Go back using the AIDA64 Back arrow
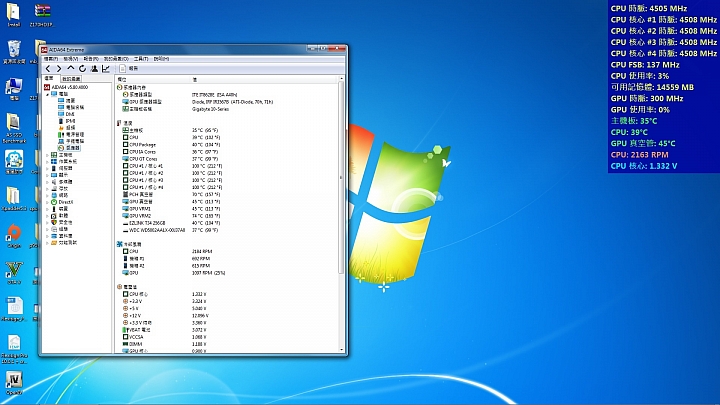 point(48,68)
